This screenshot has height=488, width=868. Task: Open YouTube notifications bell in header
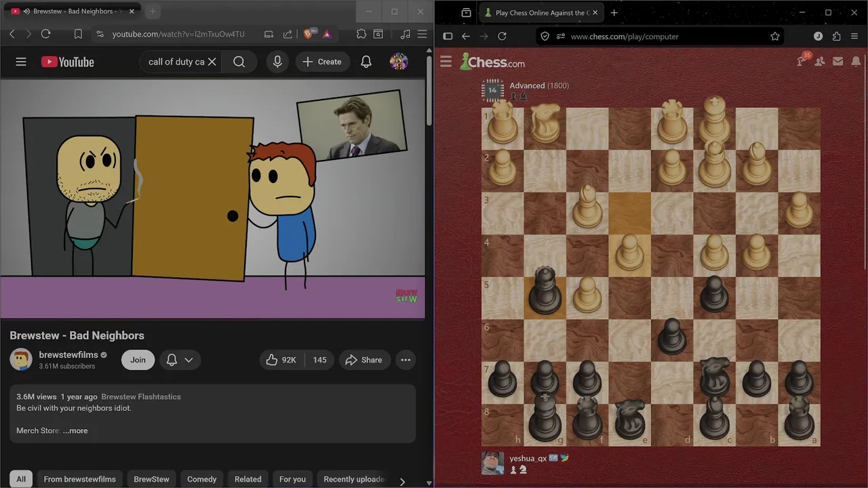click(x=366, y=62)
